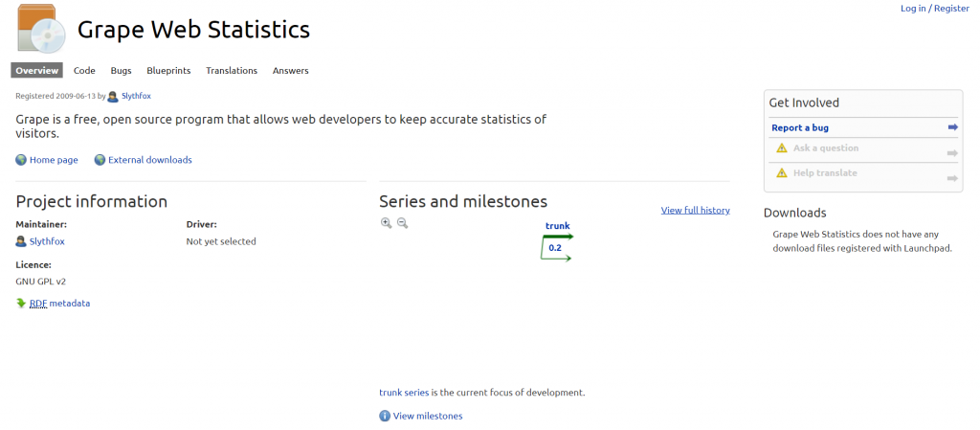Click View full history link

click(696, 210)
